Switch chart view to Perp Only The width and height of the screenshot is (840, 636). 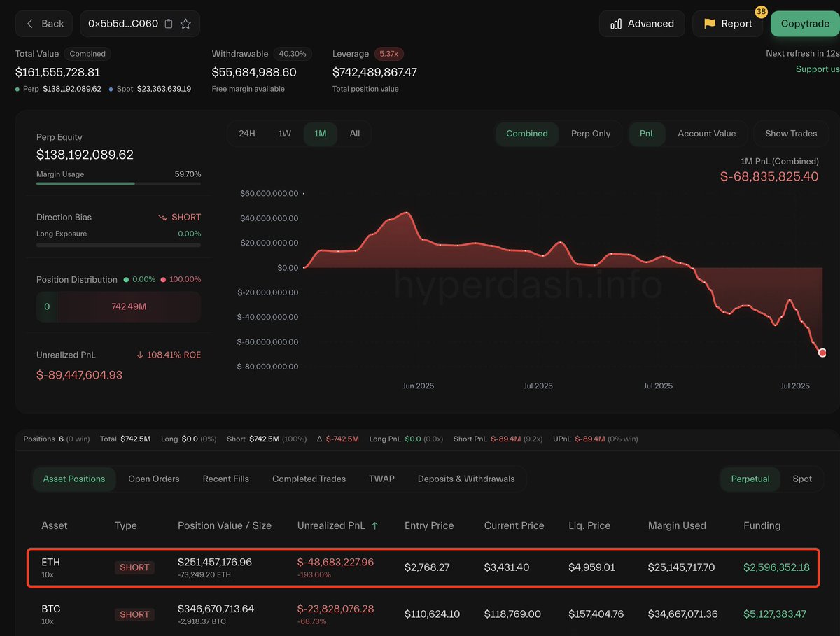point(591,133)
